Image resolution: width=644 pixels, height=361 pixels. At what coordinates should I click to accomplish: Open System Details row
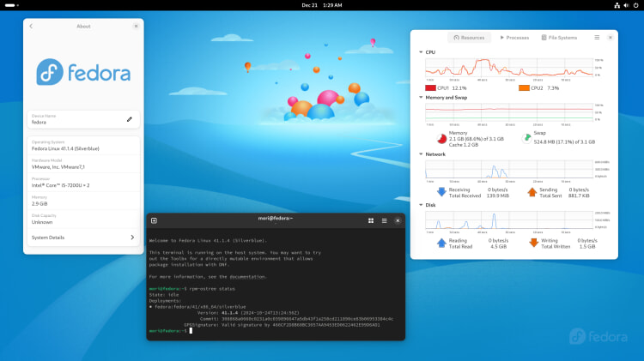click(x=83, y=238)
